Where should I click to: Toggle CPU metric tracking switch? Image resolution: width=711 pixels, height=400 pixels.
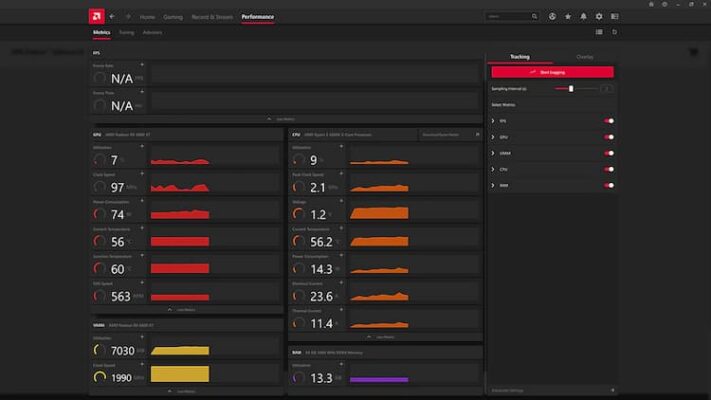click(609, 169)
